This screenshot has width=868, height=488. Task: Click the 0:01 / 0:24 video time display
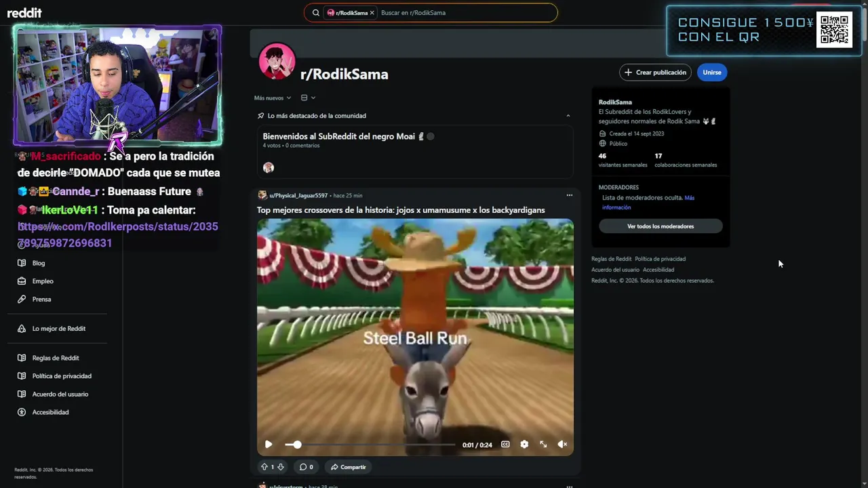point(477,445)
